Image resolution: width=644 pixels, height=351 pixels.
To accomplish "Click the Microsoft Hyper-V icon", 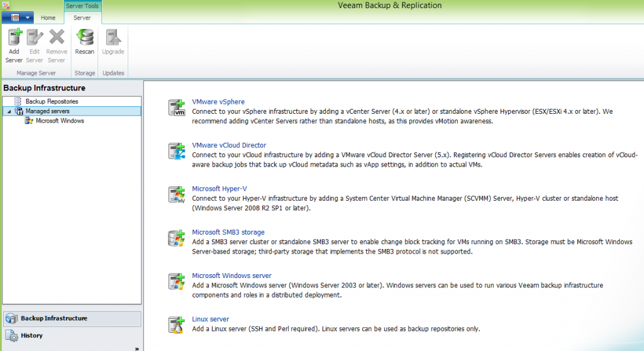I will pyautogui.click(x=176, y=194).
